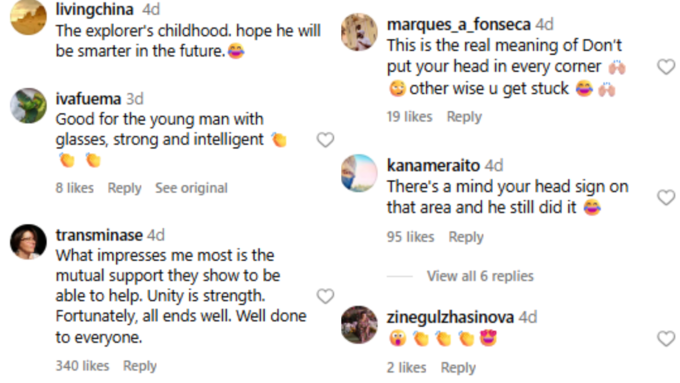Reply to transminase's comment
Image resolution: width=680 pixels, height=383 pixels.
point(140,366)
